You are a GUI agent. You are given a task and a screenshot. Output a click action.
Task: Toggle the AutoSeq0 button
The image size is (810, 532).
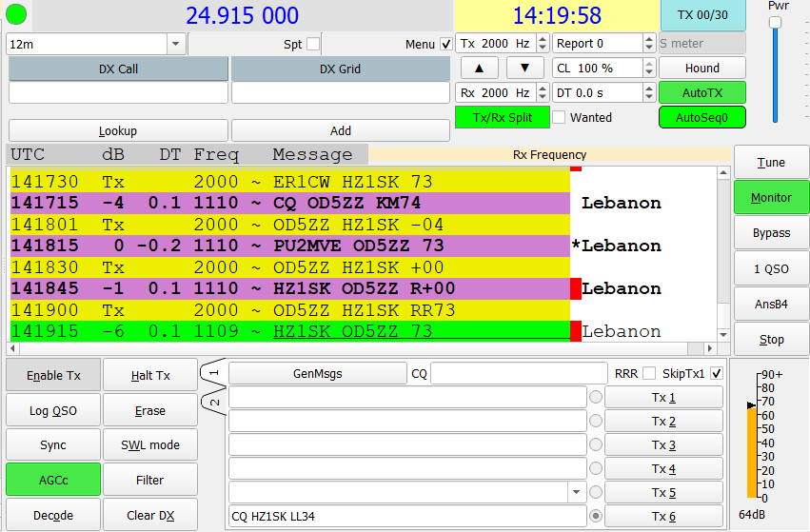pos(702,117)
